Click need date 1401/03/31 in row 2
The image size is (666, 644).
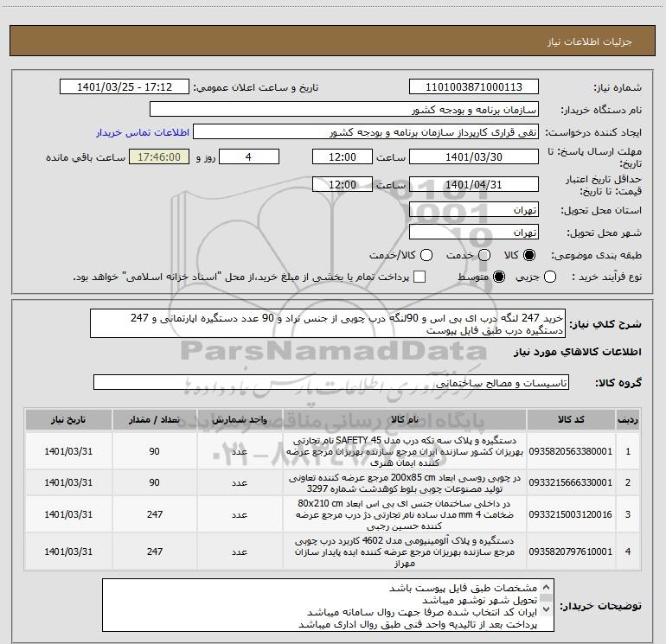click(68, 482)
